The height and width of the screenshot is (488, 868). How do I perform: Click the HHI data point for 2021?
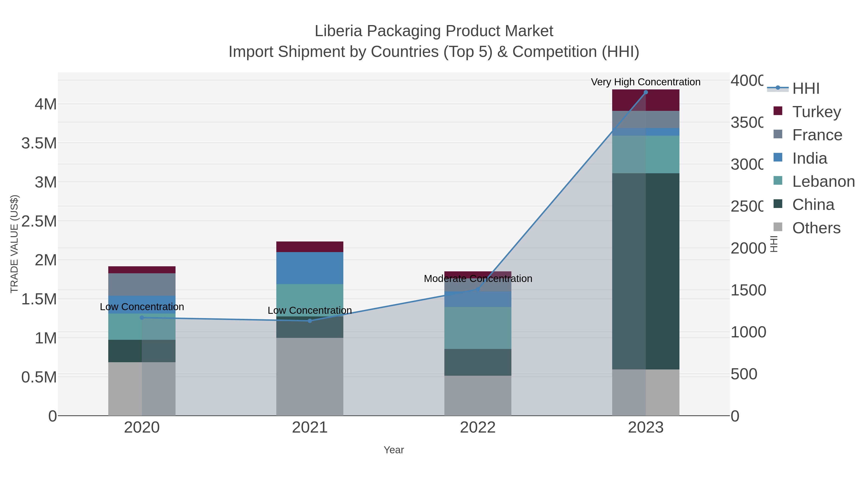(310, 321)
